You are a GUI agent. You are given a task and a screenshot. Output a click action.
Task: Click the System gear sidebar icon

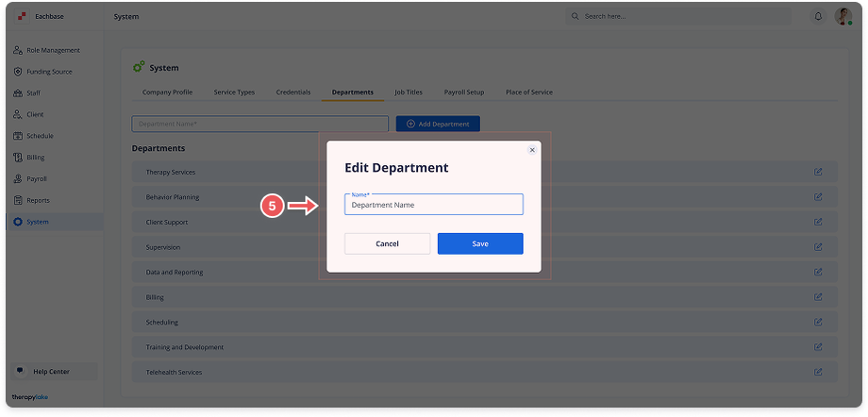(18, 222)
